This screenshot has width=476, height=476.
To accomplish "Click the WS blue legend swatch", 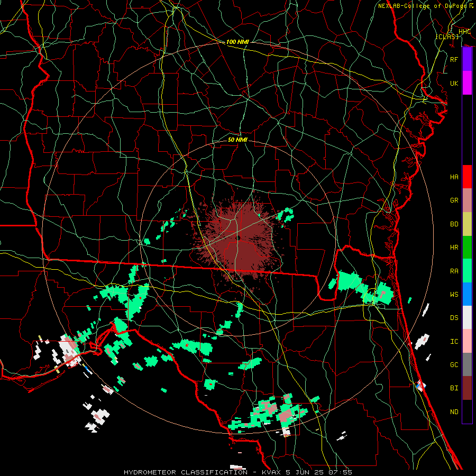I will click(x=467, y=294).
